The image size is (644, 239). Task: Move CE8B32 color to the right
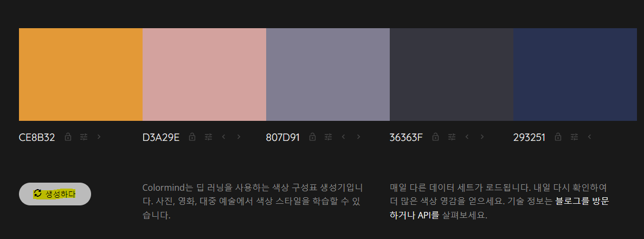99,137
